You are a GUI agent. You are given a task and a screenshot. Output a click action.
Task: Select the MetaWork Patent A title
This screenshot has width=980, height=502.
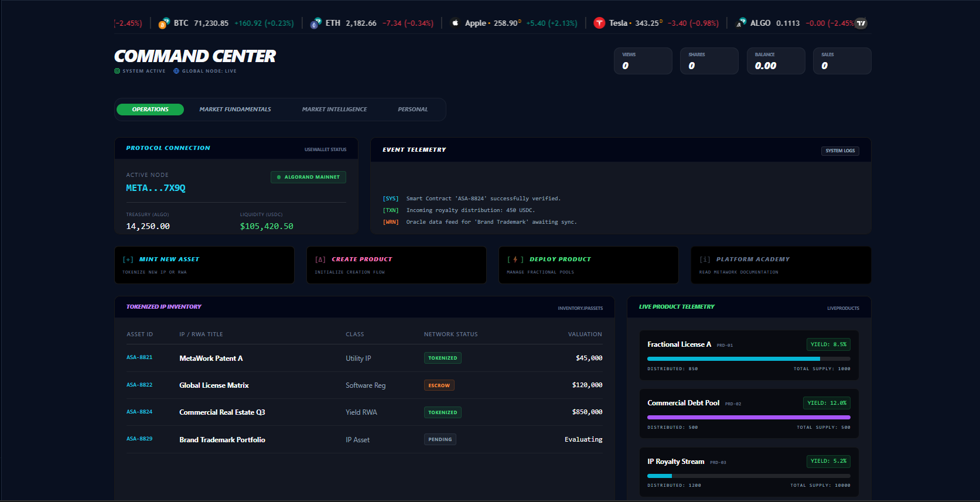tap(211, 358)
